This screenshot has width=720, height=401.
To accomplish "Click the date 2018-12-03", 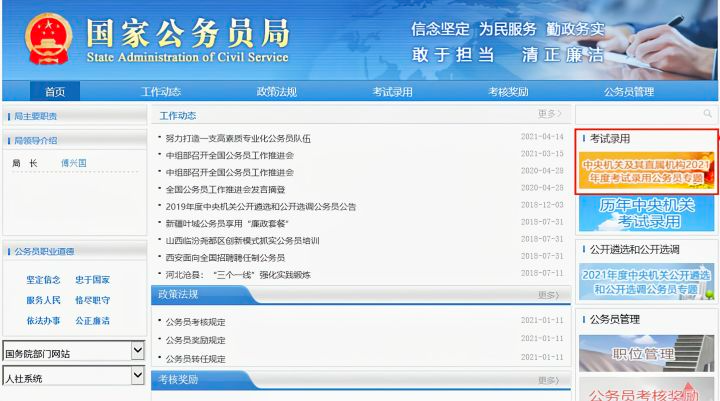I will coord(542,205).
